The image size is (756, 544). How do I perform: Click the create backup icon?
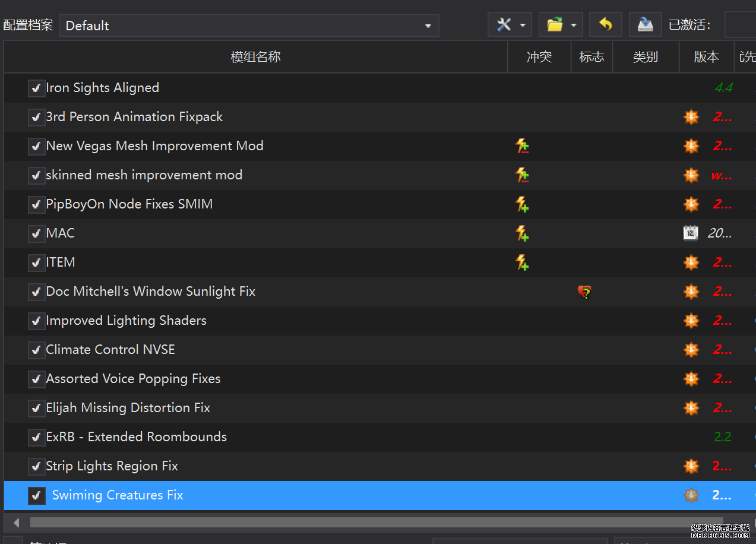pos(645,25)
